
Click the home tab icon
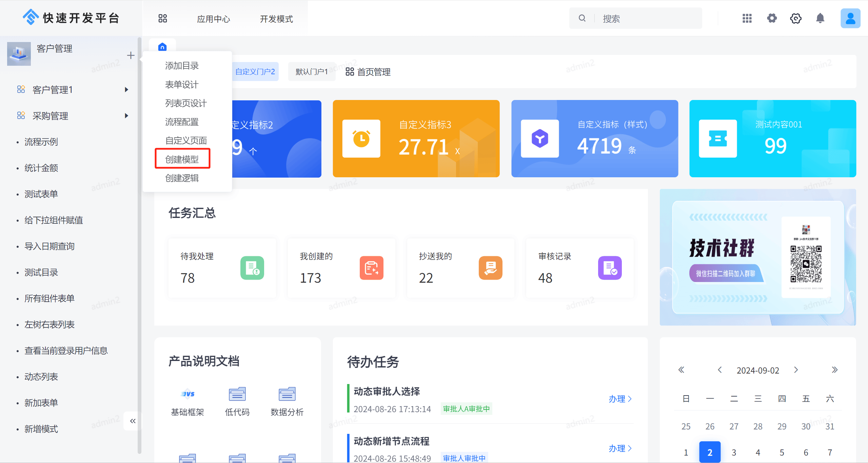[162, 47]
